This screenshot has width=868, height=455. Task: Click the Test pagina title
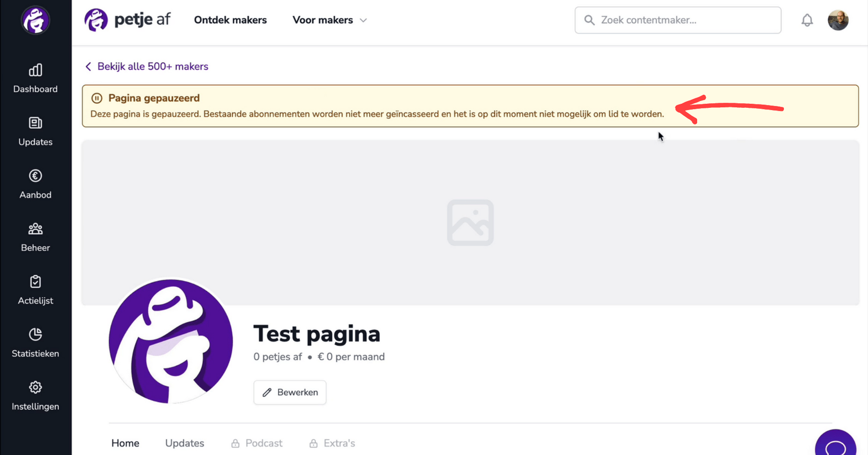(x=317, y=334)
